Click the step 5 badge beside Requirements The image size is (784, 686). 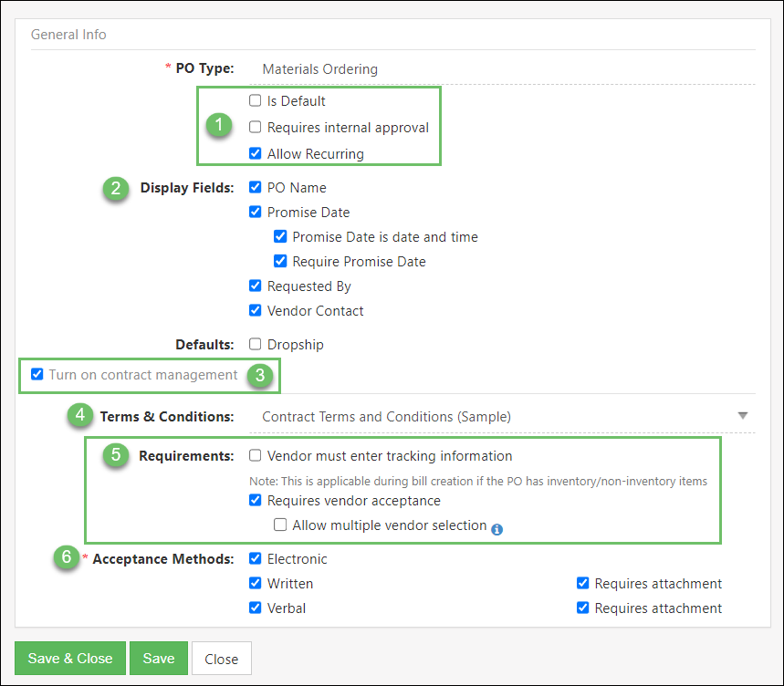(x=114, y=456)
